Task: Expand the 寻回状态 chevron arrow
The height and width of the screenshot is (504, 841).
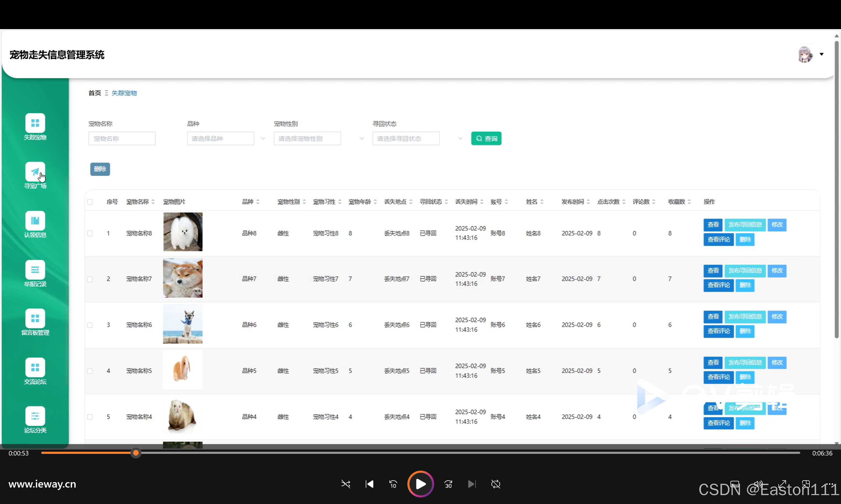Action: [460, 139]
